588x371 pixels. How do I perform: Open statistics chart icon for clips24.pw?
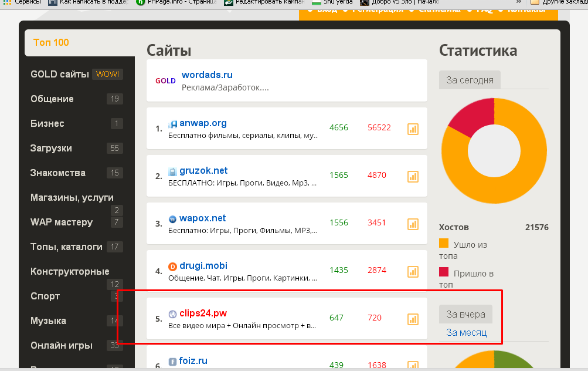pyautogui.click(x=413, y=319)
